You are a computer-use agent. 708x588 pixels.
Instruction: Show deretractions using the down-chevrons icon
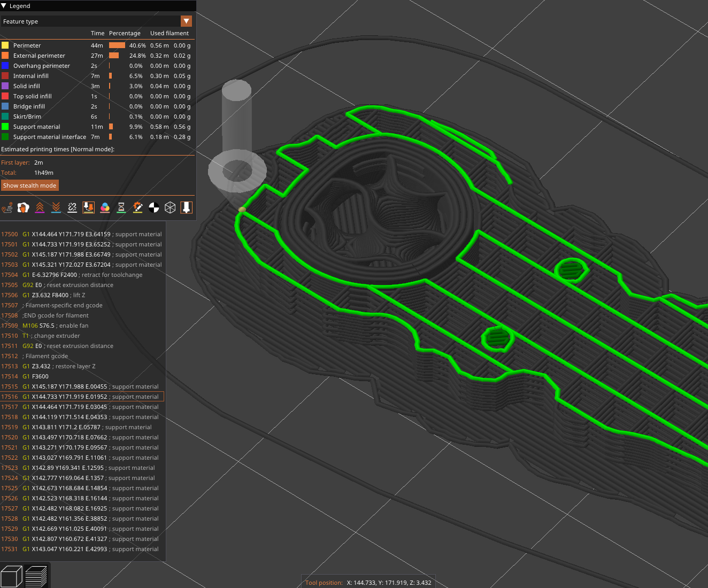(x=56, y=207)
